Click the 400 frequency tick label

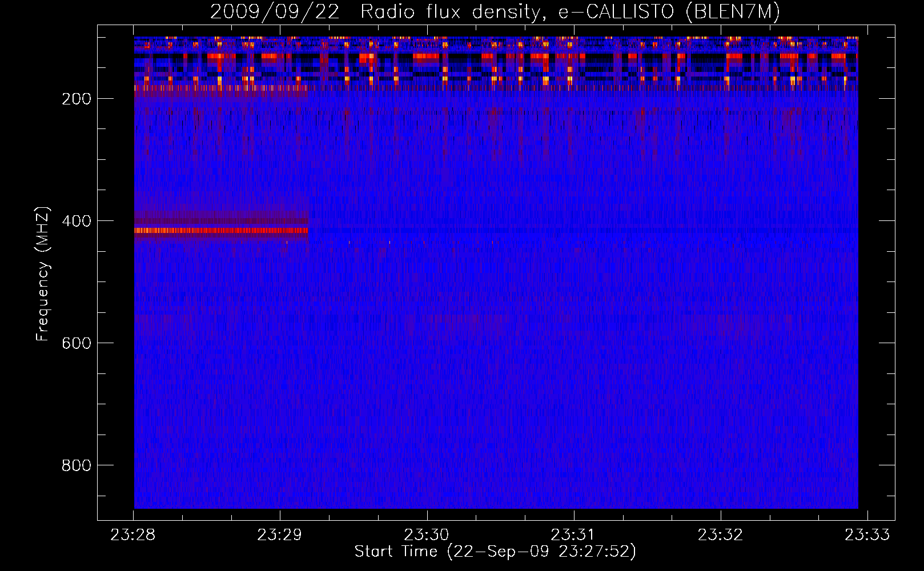77,221
